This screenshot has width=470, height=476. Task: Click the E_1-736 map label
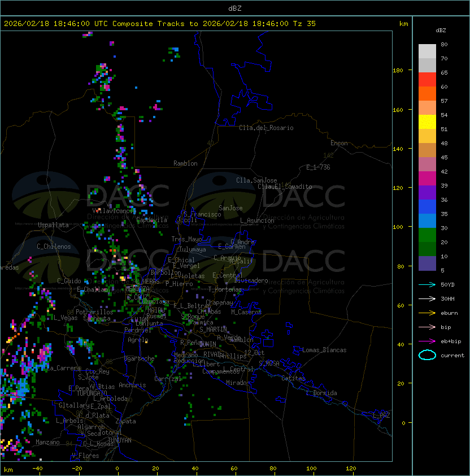pos(318,167)
